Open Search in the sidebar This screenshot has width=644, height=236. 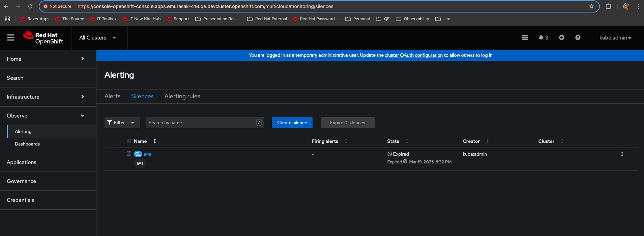pos(48,78)
